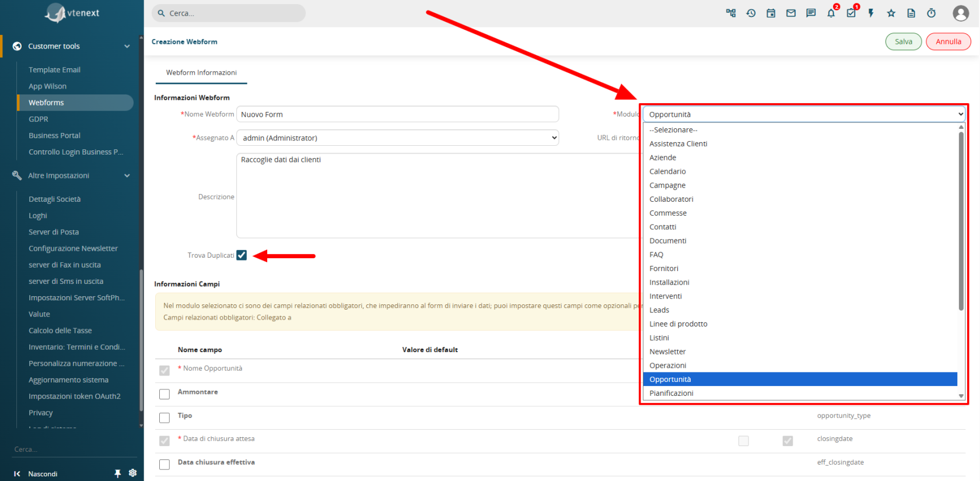Click the sidebar collapse arrow icon
This screenshot has width=980, height=481.
[x=17, y=473]
